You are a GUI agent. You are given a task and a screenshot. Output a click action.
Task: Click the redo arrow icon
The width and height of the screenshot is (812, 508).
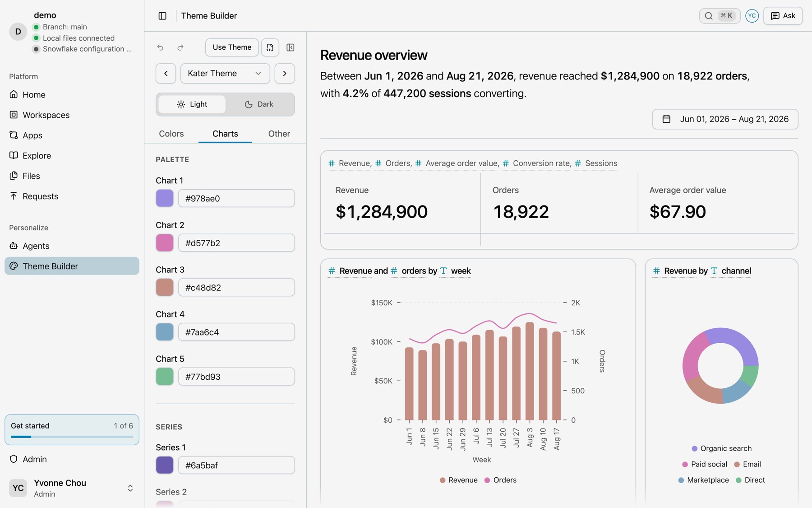[180, 47]
